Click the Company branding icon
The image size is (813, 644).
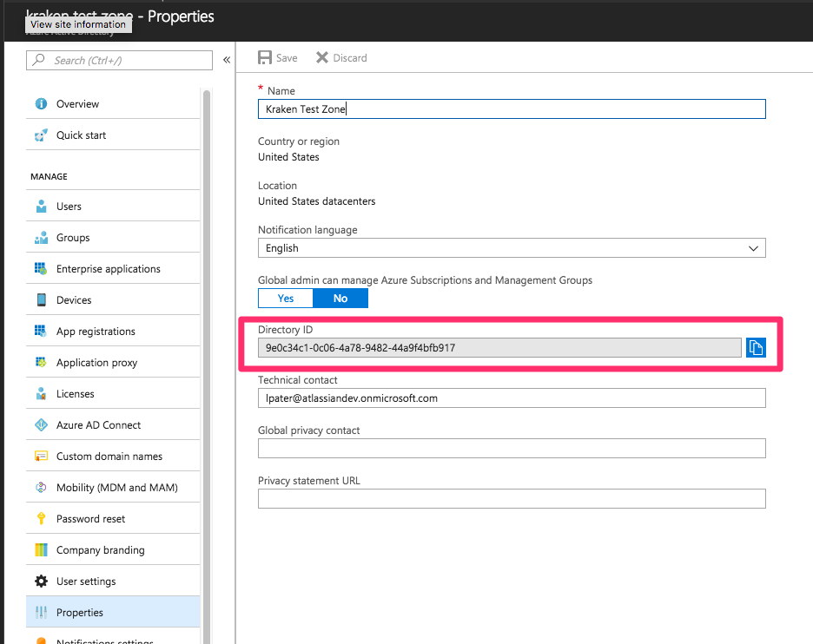[41, 550]
